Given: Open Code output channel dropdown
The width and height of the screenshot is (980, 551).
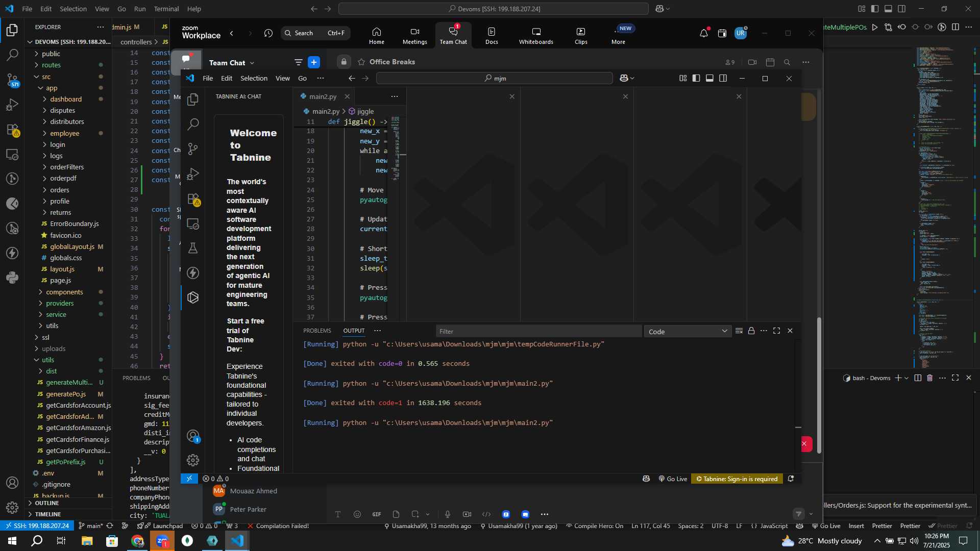Looking at the screenshot, I should click(688, 332).
